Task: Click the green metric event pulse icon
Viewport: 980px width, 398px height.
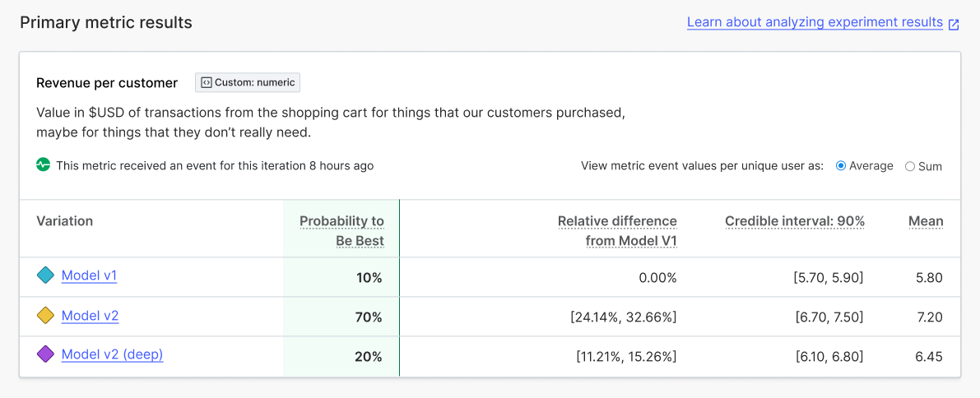Action: (44, 165)
